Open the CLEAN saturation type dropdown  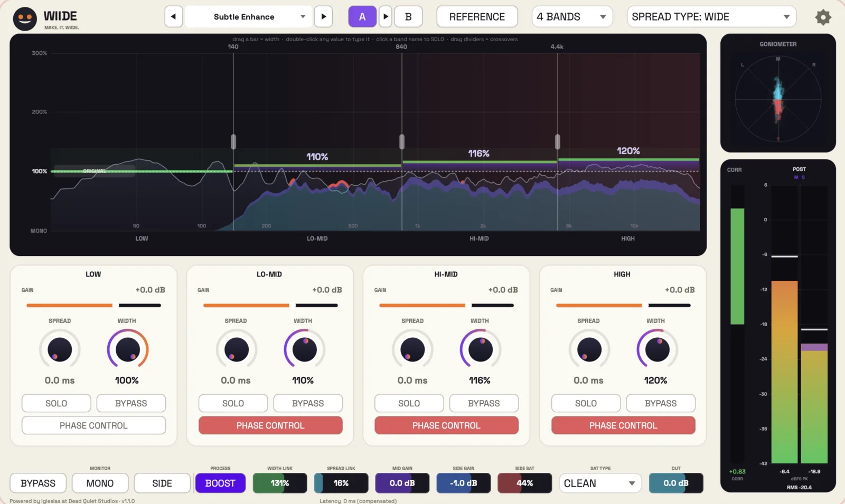[x=600, y=483]
